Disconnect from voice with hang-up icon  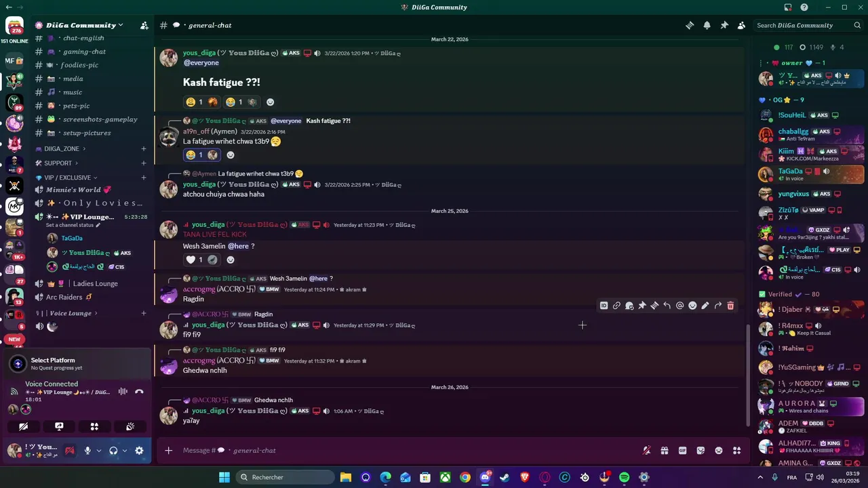139,391
